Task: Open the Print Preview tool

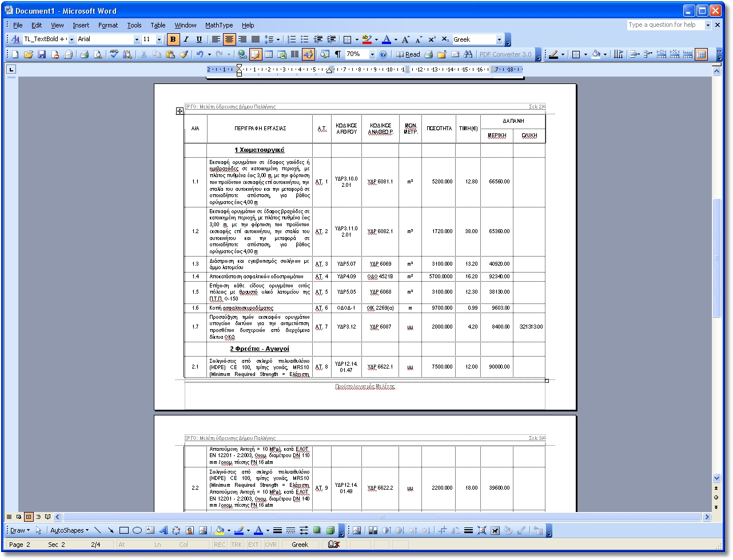Action: click(x=98, y=55)
